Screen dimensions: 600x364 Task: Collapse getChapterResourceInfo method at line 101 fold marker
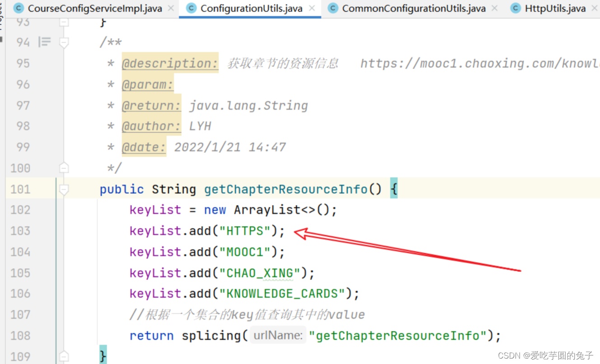click(x=64, y=189)
